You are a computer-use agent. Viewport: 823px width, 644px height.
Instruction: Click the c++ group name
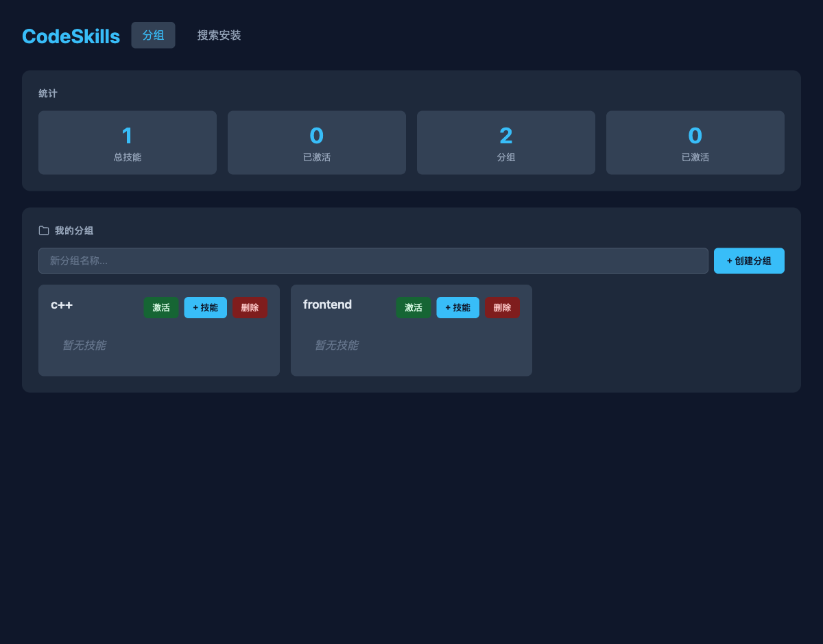coord(62,305)
